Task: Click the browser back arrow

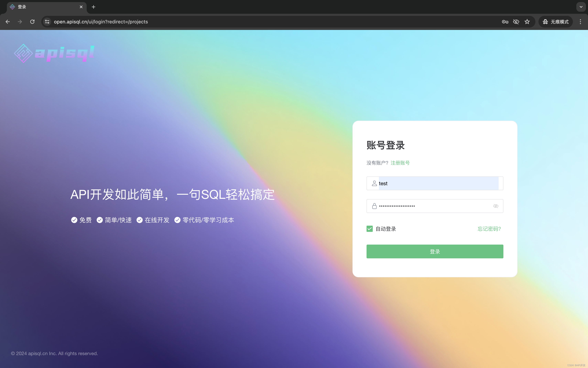Action: [8, 22]
